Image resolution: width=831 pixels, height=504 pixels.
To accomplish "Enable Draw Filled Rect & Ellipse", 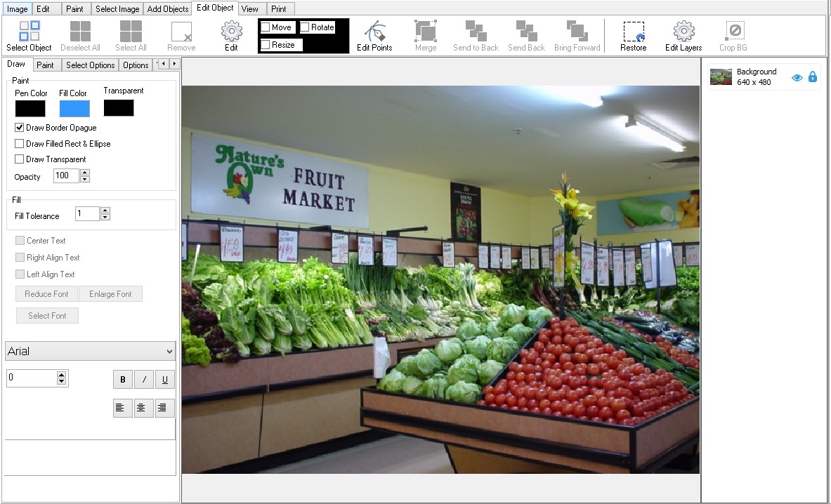I will coord(20,144).
